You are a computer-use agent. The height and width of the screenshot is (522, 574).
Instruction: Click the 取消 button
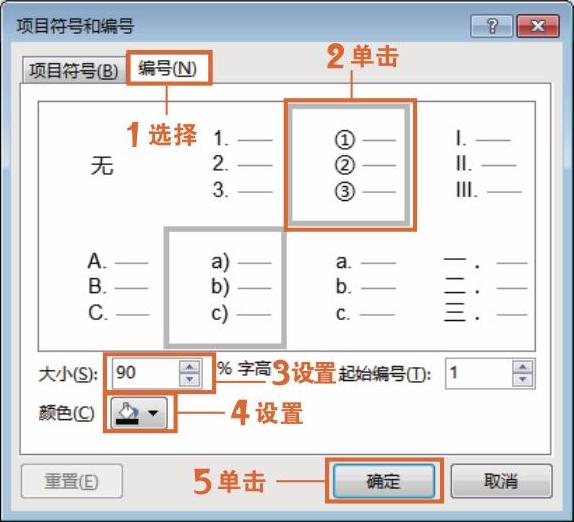(x=501, y=481)
